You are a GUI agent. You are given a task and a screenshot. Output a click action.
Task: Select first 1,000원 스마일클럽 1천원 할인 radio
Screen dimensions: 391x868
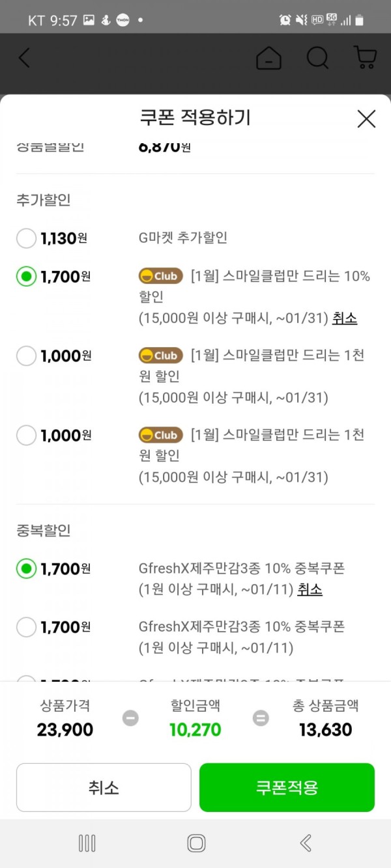[26, 356]
